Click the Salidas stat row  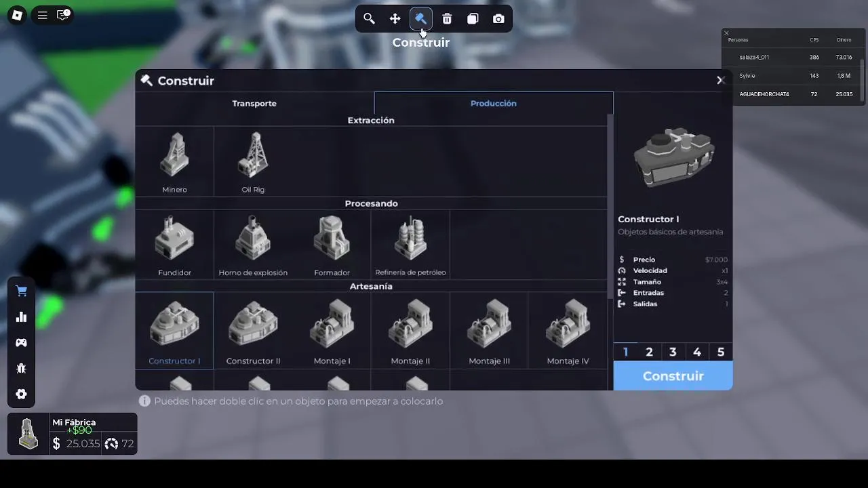coord(673,304)
